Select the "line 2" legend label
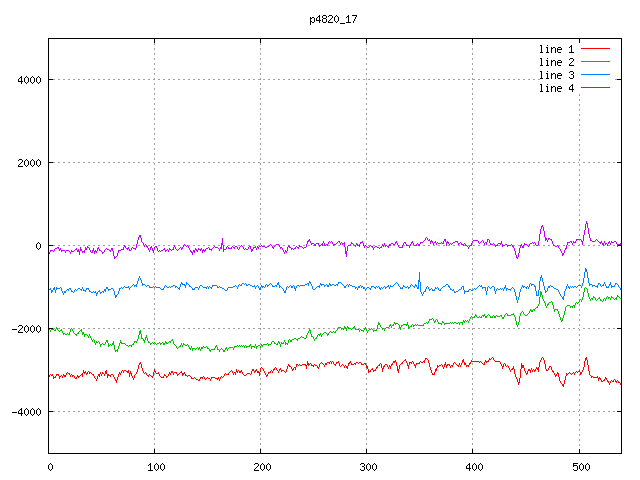640x480 pixels. pos(556,62)
